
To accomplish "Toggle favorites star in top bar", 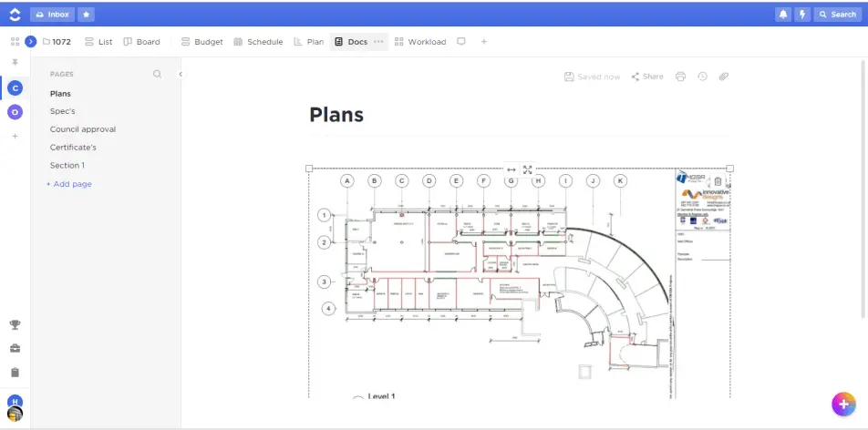I will [x=85, y=15].
